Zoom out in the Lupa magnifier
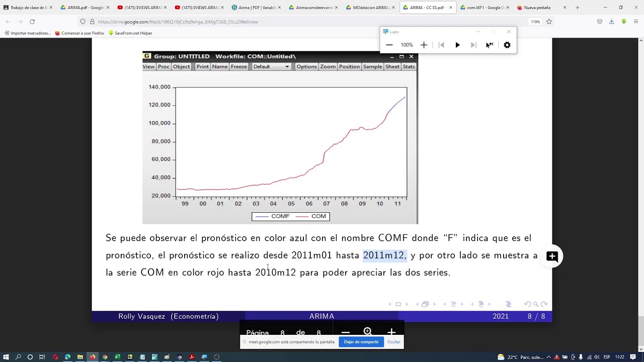The height and width of the screenshot is (362, 644). click(389, 45)
